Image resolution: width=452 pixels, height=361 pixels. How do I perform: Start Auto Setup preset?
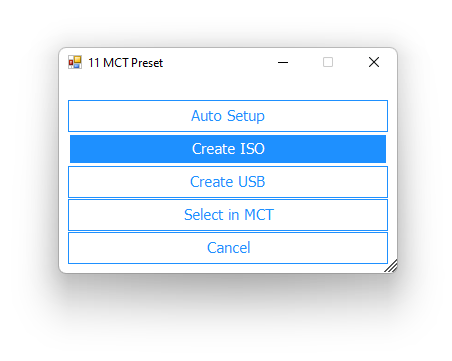click(x=228, y=116)
